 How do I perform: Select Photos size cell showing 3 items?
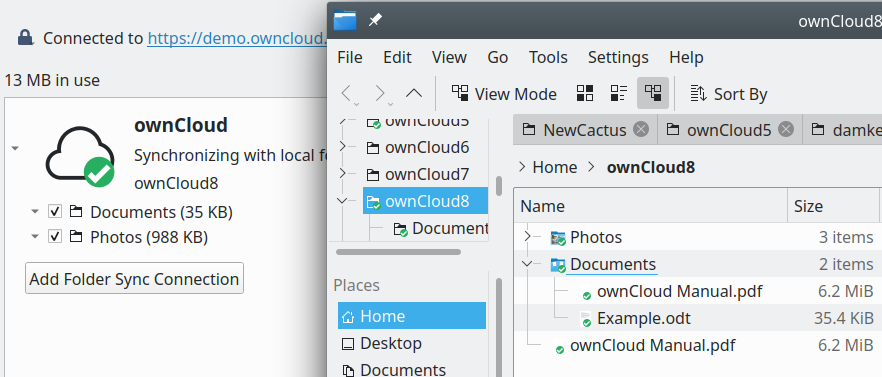845,237
